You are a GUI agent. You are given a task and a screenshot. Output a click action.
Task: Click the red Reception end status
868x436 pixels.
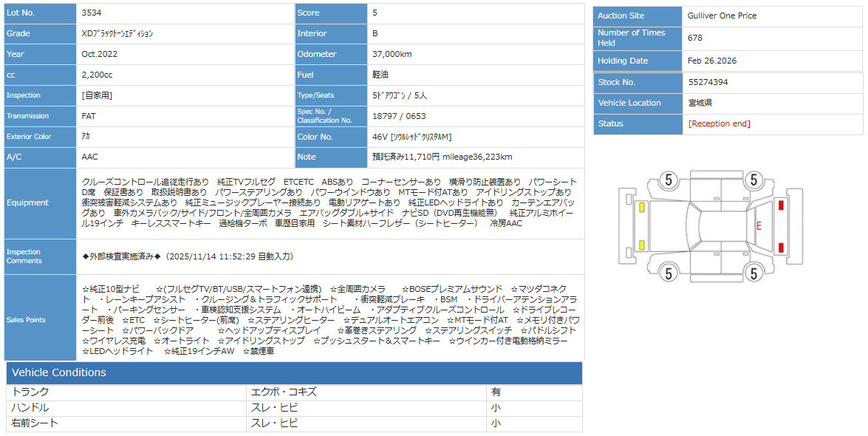[719, 123]
